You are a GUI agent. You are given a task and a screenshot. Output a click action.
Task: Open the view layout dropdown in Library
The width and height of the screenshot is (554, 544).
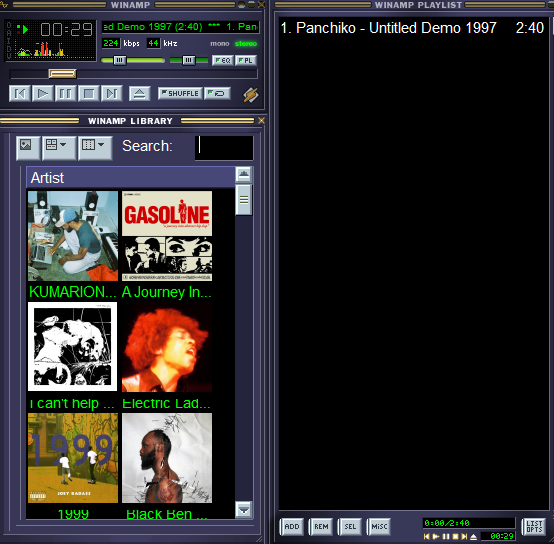(59, 148)
